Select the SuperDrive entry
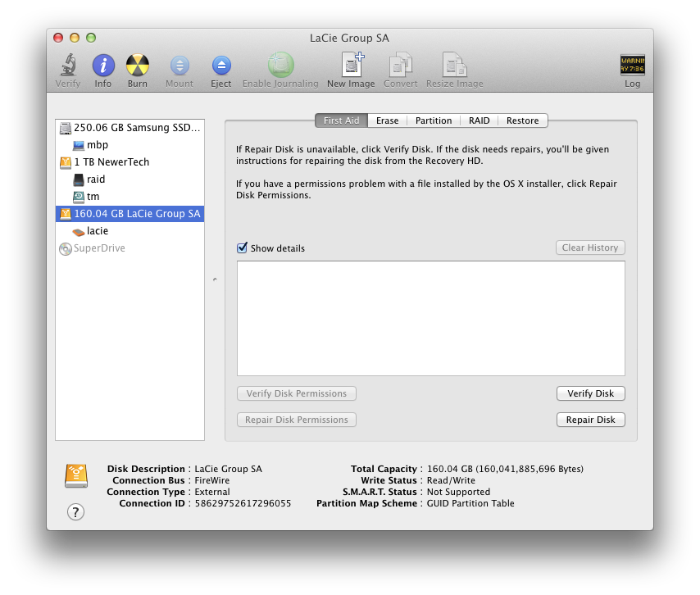 tap(130, 248)
